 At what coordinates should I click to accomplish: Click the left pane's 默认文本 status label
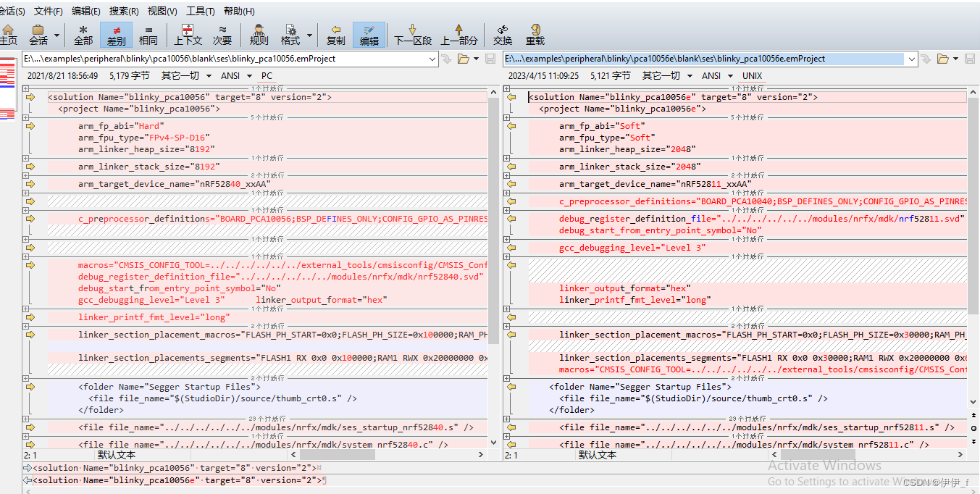point(117,455)
